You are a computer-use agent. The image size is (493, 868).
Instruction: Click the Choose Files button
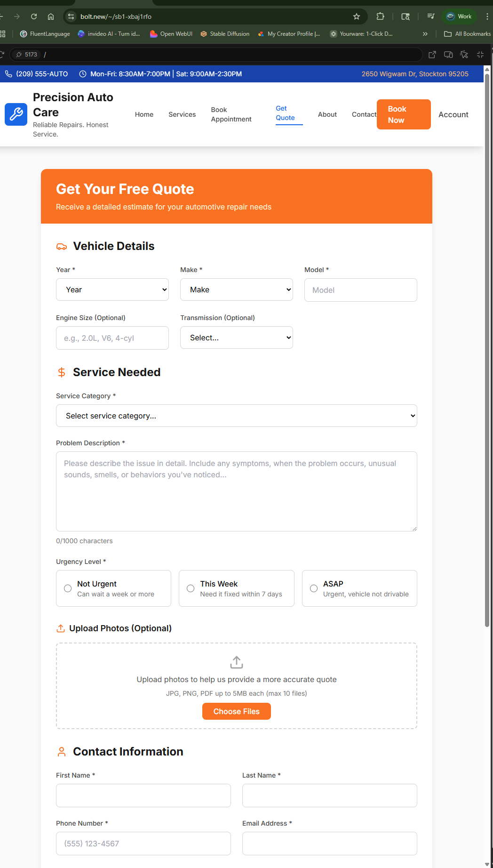[x=237, y=711]
